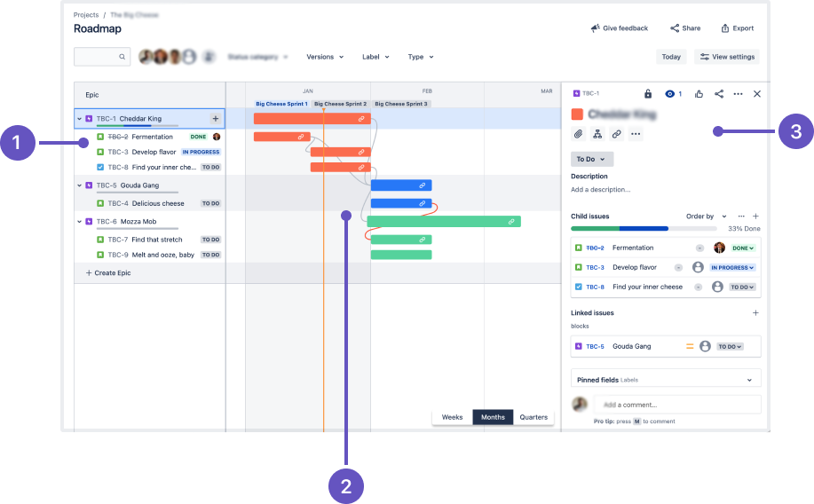Click the link issue icon in panel

[x=617, y=135]
